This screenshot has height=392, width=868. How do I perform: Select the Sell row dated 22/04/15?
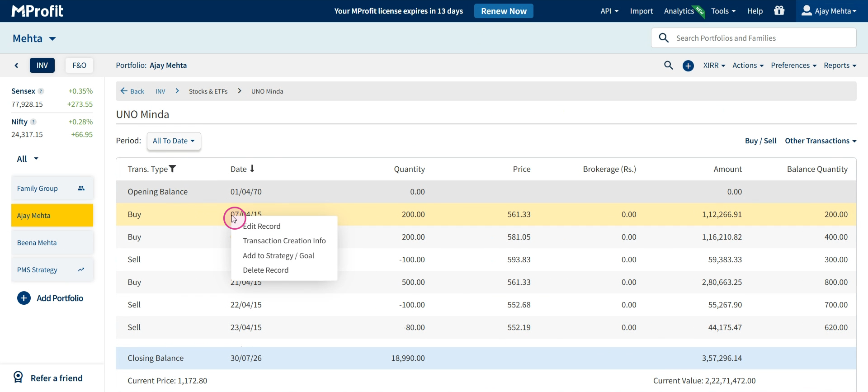pyautogui.click(x=486, y=305)
